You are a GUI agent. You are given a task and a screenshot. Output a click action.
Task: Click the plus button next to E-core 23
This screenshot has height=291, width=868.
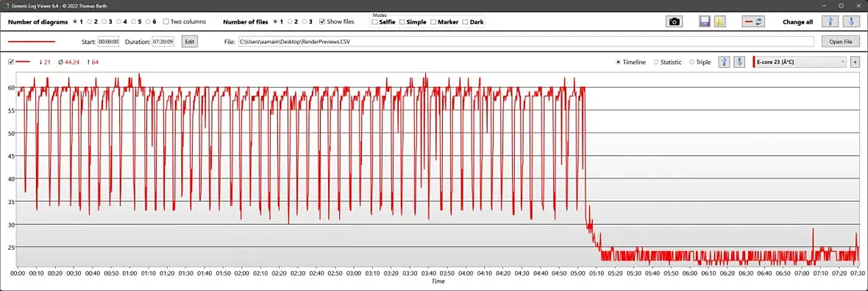[x=855, y=62]
